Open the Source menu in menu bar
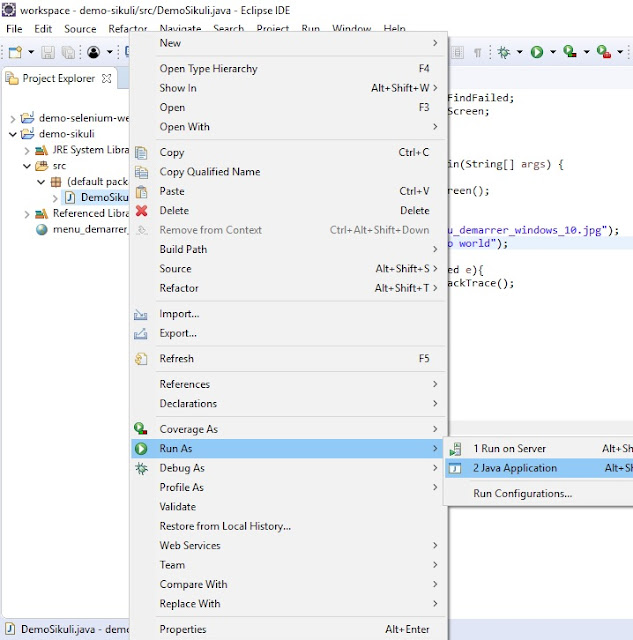Image resolution: width=633 pixels, height=640 pixels. click(x=80, y=29)
